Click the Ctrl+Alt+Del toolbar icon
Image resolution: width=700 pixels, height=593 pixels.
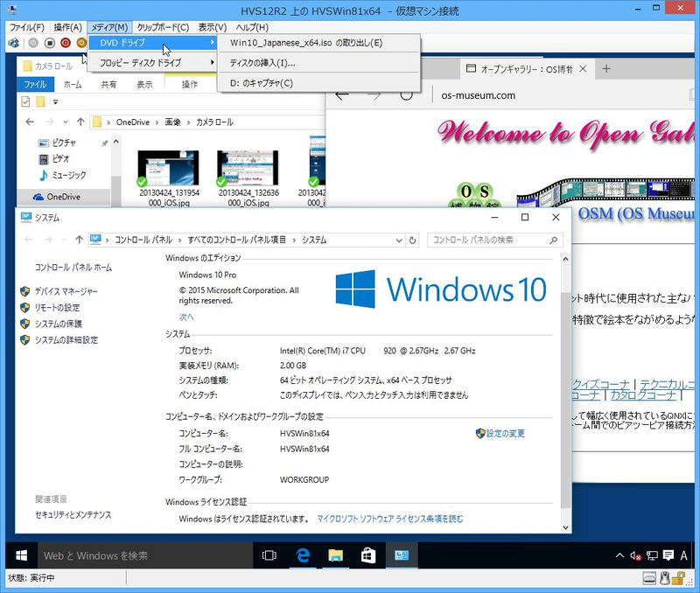pyautogui.click(x=14, y=43)
